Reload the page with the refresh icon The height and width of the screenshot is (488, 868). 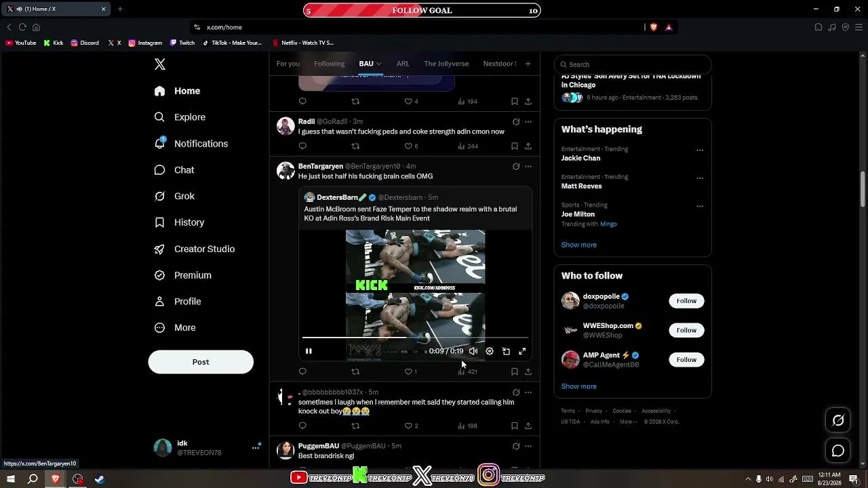pyautogui.click(x=22, y=27)
